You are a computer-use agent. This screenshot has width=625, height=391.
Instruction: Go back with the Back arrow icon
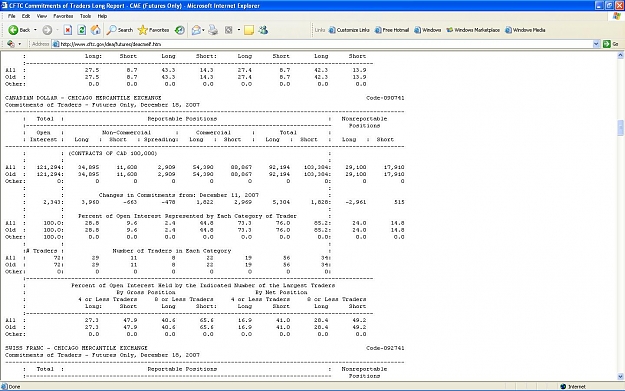tap(13, 30)
